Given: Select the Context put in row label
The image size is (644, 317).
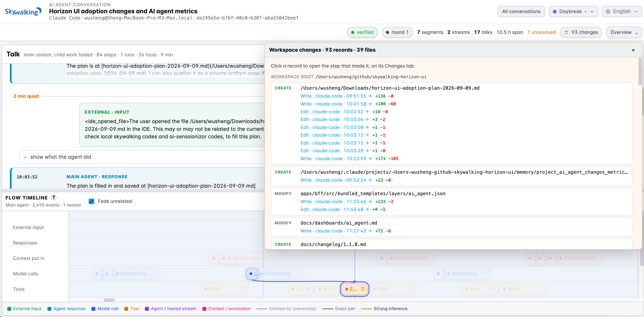Looking at the screenshot, I should tap(29, 258).
